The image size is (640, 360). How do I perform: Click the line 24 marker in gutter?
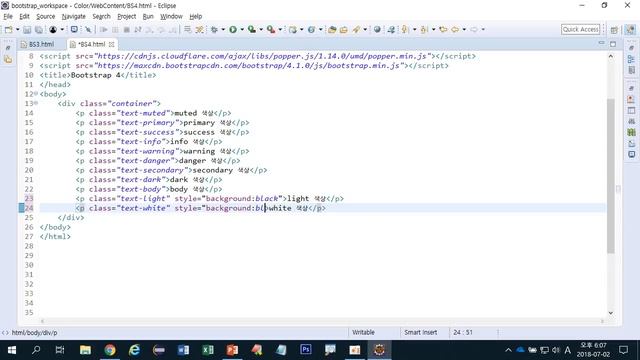[x=21, y=208]
